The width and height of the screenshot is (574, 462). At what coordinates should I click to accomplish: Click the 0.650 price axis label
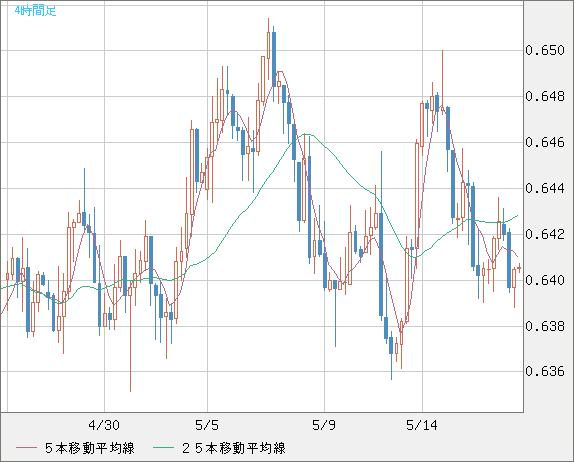click(545, 50)
